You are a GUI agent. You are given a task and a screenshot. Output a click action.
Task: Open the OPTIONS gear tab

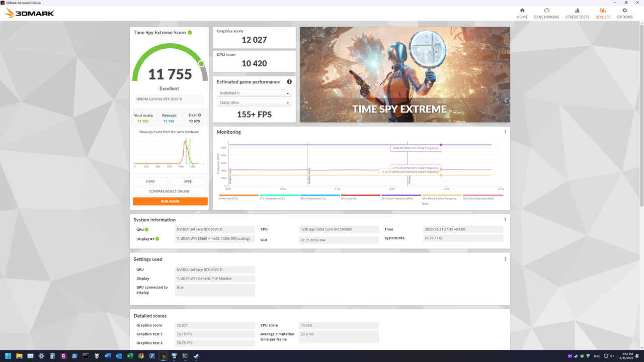[x=625, y=13]
